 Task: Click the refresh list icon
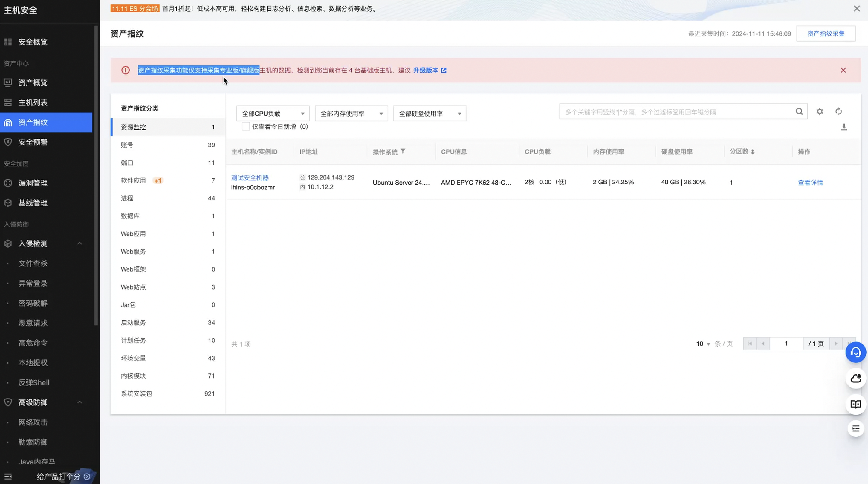(838, 111)
